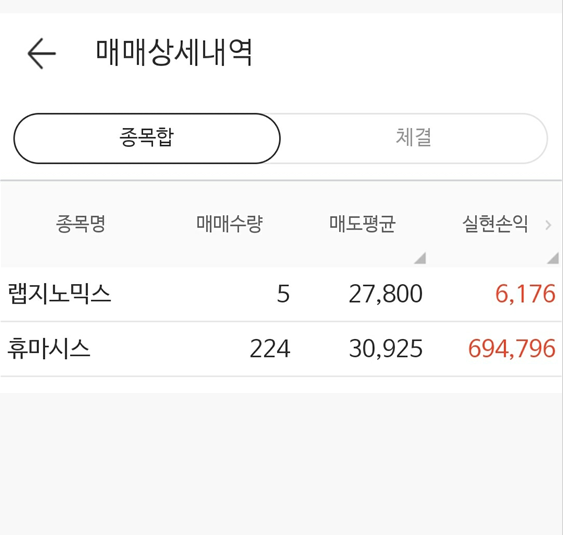Open the 랩지노믹스 stock row
Viewport: 563px width, 535px height.
(x=282, y=294)
